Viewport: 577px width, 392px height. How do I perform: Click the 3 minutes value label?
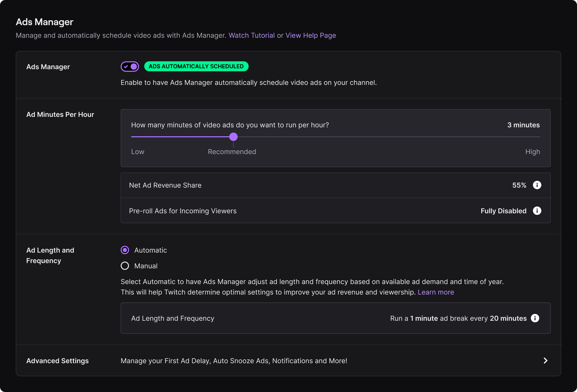523,125
